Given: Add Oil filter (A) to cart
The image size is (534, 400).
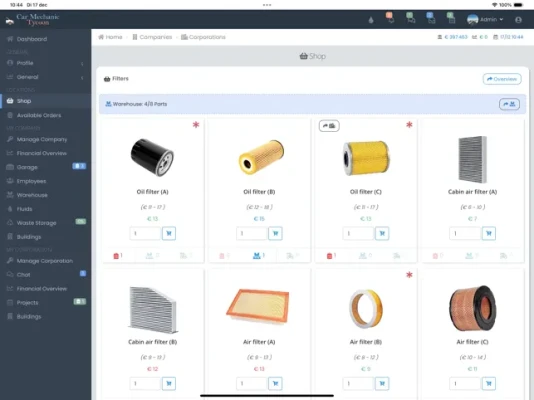Looking at the screenshot, I should coord(169,234).
